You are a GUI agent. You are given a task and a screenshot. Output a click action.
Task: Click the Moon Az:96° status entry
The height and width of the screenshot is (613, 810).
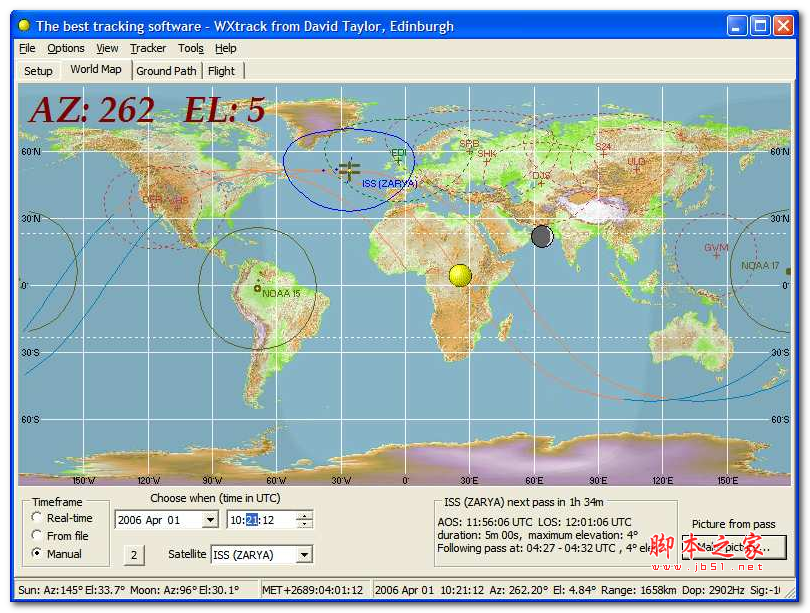point(184,590)
